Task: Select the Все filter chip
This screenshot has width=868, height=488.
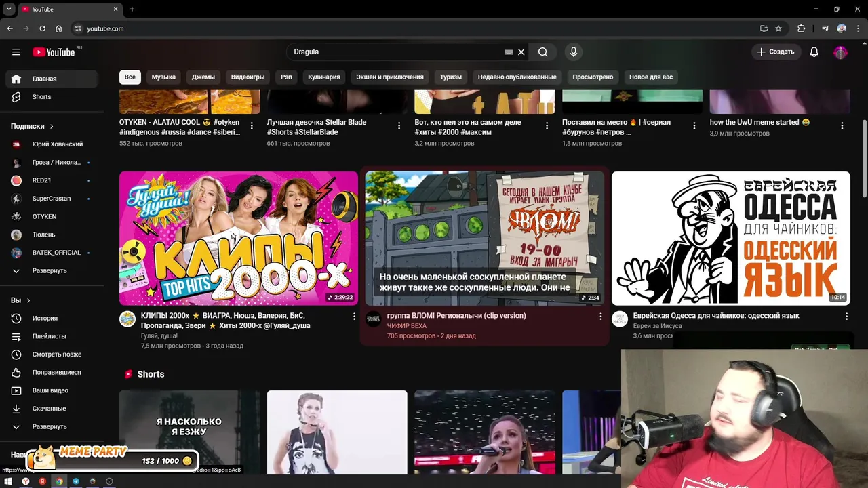Action: pyautogui.click(x=130, y=77)
